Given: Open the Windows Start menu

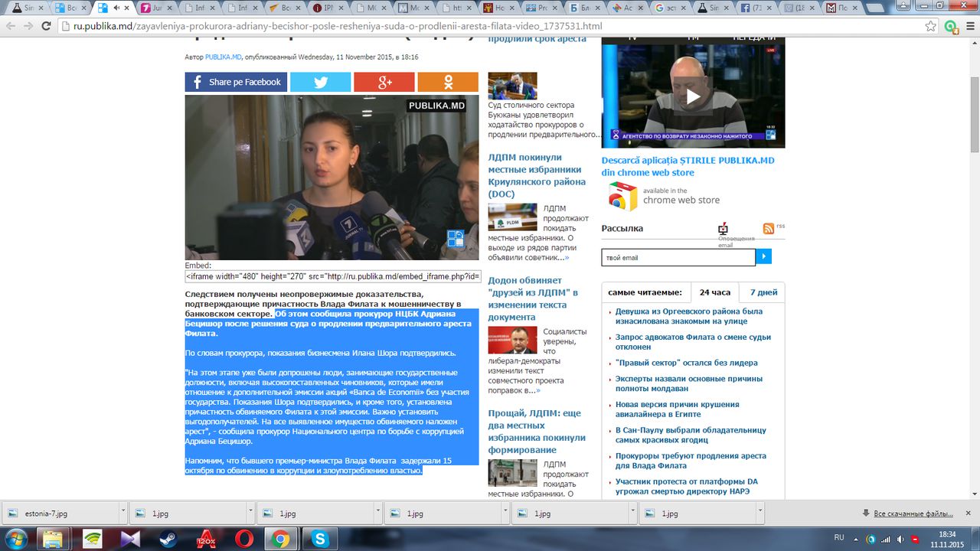Looking at the screenshot, I should pos(15,539).
